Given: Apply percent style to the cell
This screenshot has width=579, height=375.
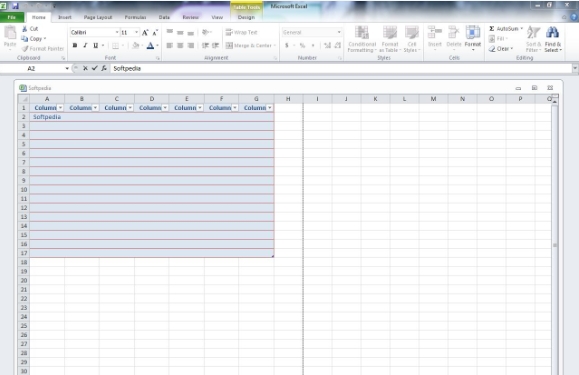Looking at the screenshot, I should (302, 45).
